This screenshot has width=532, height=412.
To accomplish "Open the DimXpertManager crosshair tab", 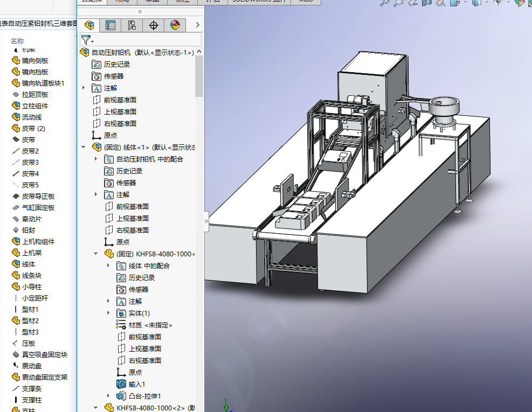I will [154, 25].
